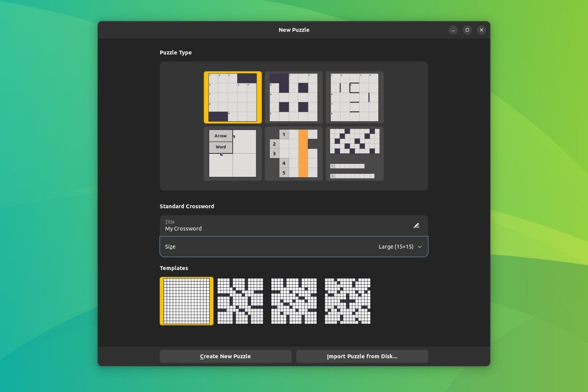The image size is (588, 392).
Task: Expand the Size row options
Action: (294, 246)
